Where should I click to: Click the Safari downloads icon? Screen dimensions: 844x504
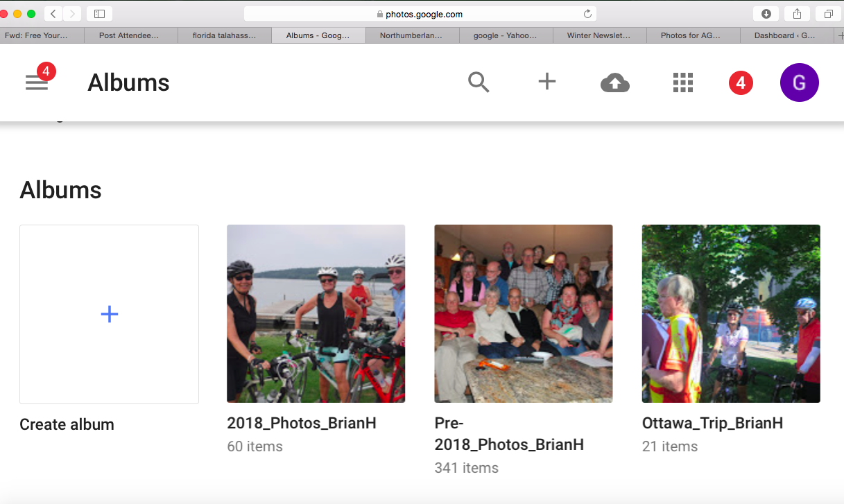(767, 12)
